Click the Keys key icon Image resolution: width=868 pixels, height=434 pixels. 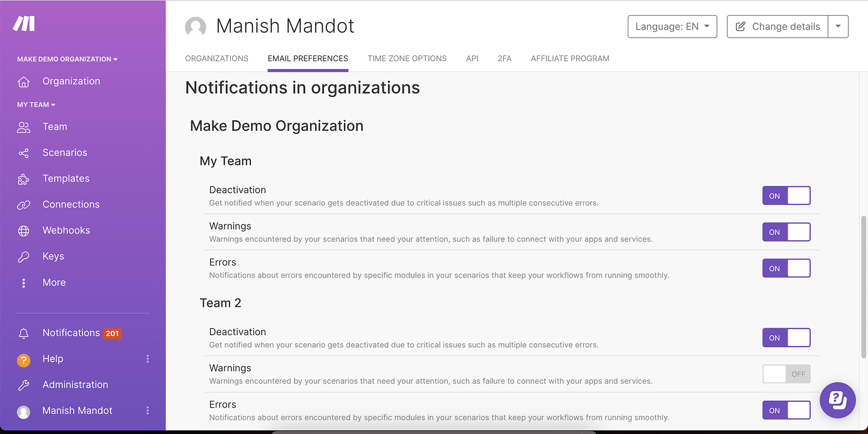pos(24,257)
